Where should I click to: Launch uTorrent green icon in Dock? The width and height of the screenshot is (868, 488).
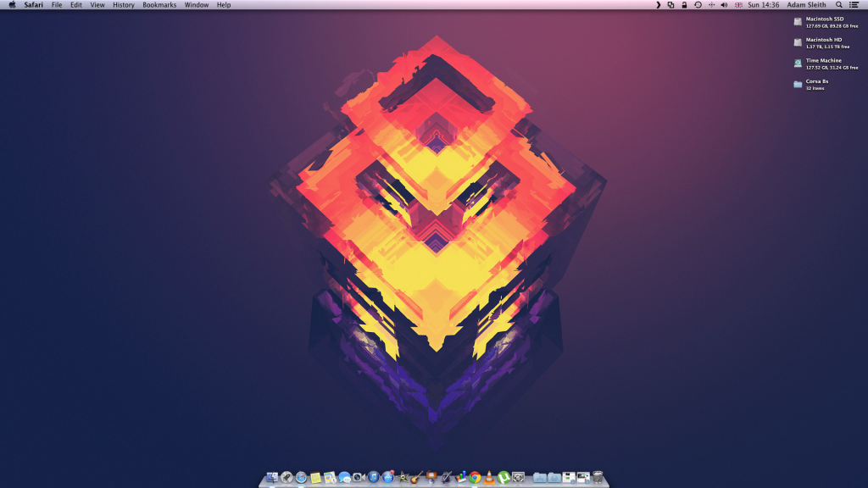504,477
